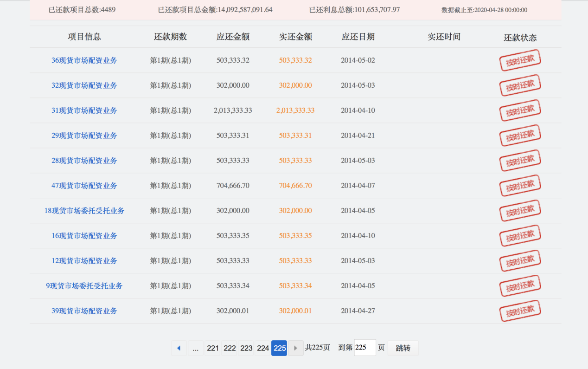Click the ellipsis in the pagination bar
588x369 pixels.
click(196, 348)
